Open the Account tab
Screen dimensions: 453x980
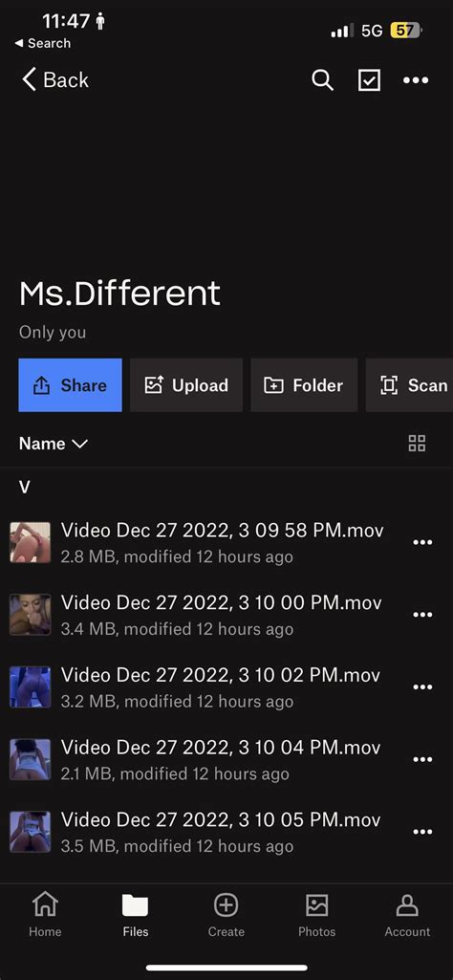407,915
